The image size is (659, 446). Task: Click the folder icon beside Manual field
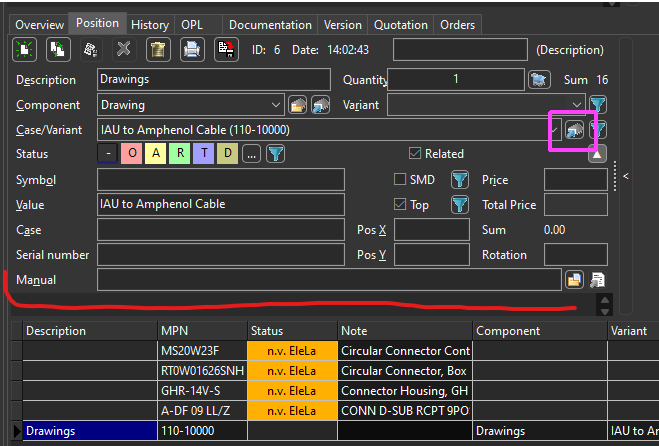tap(574, 280)
